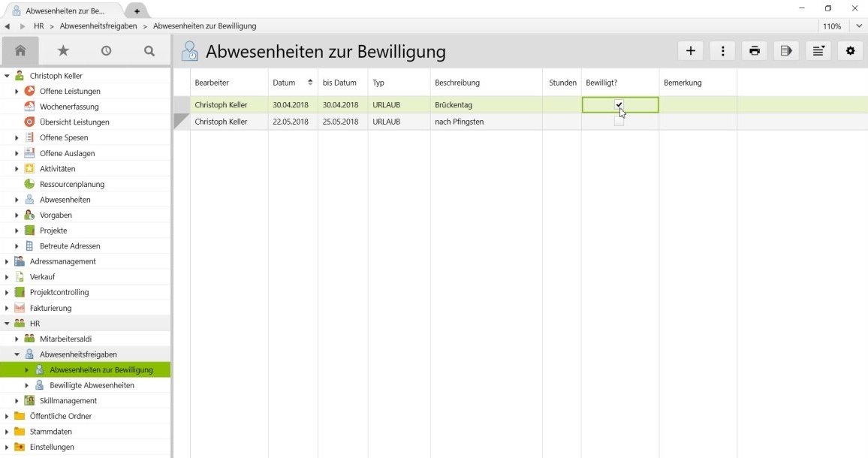Print the absence approval list
868x458 pixels.
click(x=754, y=50)
